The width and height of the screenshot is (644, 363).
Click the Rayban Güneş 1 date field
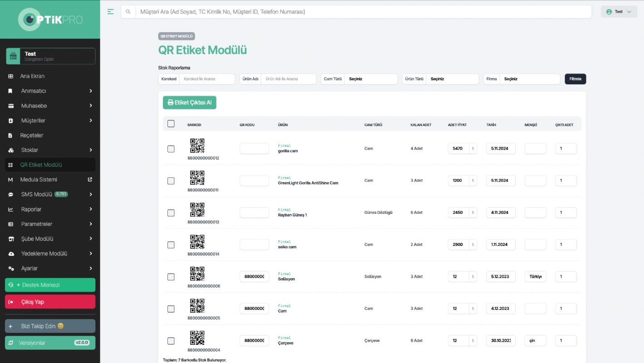pos(501,212)
